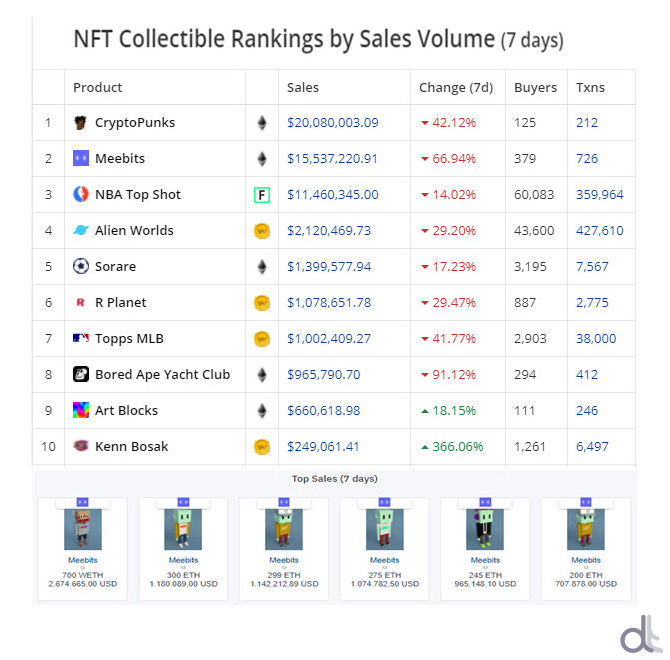This screenshot has width=670, height=660.
Task: Open Bored Ape Yacht Club sales $965,790.70
Action: [323, 374]
